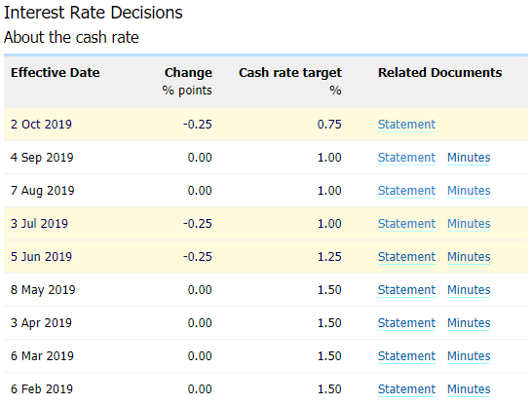Select the '6 Mar 2019' date cell
This screenshot has width=532, height=404.
pyautogui.click(x=42, y=356)
